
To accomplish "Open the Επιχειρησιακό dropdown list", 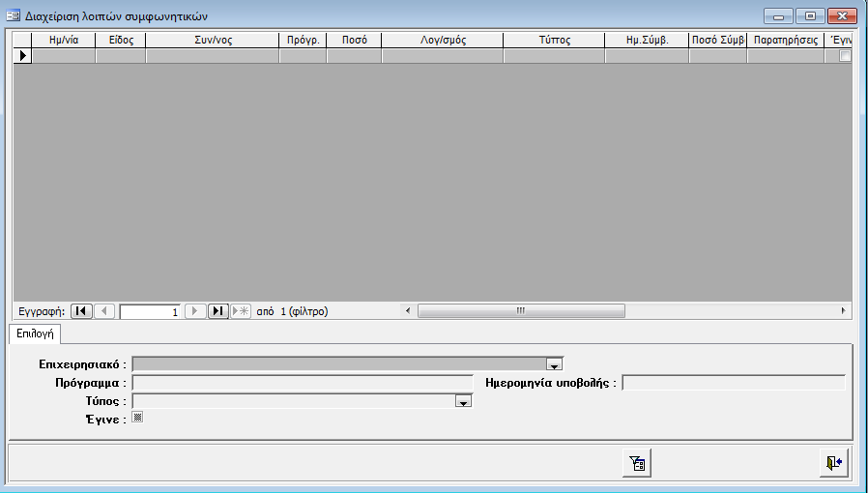I will (554, 364).
